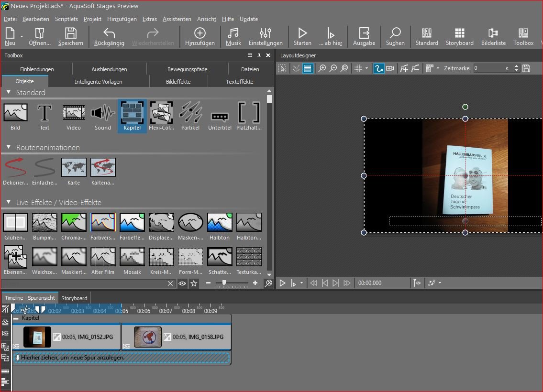Collapse the Standard section
This screenshot has width=543, height=392.
(9, 92)
